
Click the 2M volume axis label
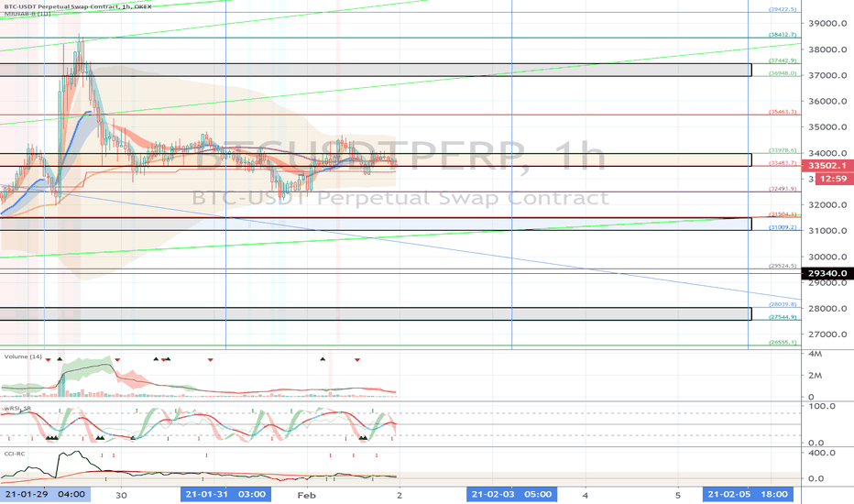coord(816,376)
